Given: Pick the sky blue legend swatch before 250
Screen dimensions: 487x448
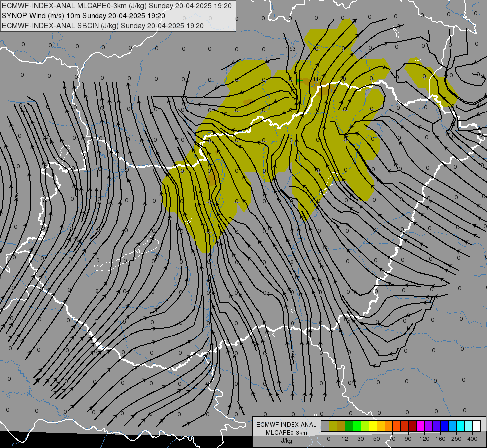Looking at the screenshot, I should tap(453, 426).
